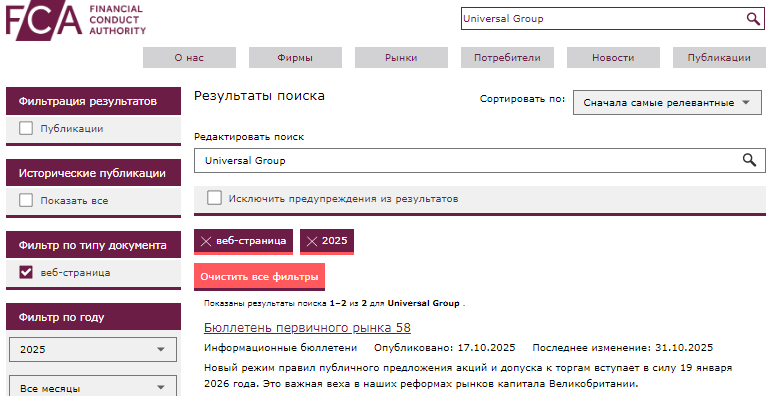
Task: Open the О нас menu
Action: 189,57
